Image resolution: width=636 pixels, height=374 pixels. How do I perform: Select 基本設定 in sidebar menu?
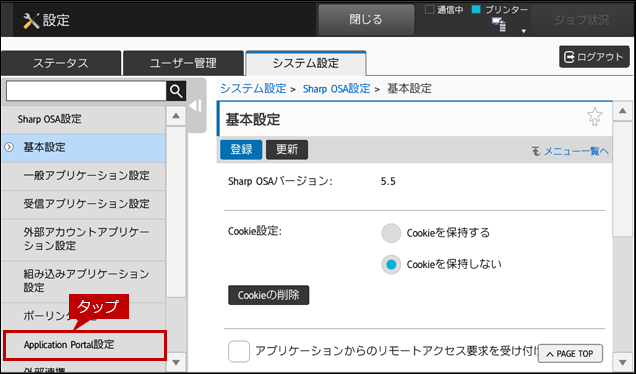[x=83, y=148]
